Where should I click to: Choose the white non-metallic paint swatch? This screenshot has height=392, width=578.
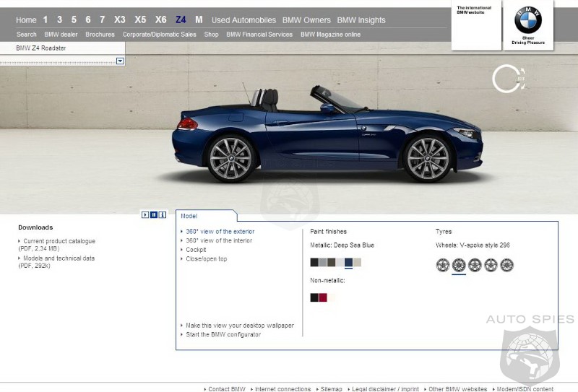332,297
